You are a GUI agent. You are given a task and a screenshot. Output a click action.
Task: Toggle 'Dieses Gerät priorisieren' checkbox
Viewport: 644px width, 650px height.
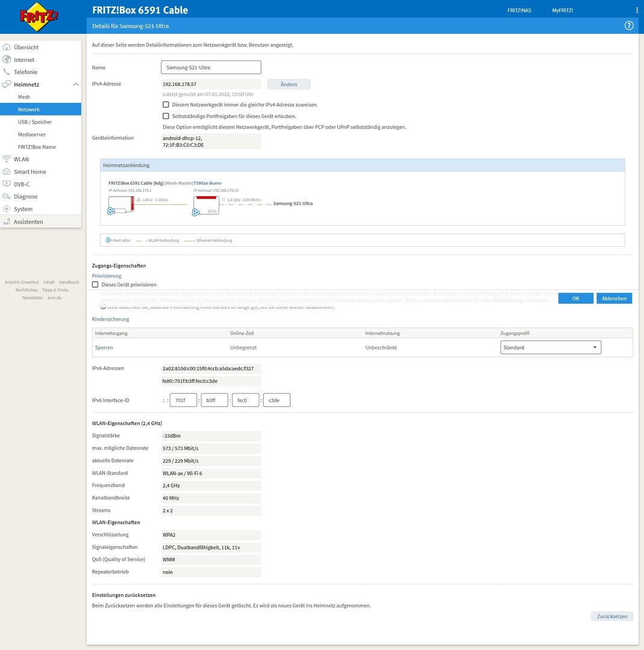(95, 284)
